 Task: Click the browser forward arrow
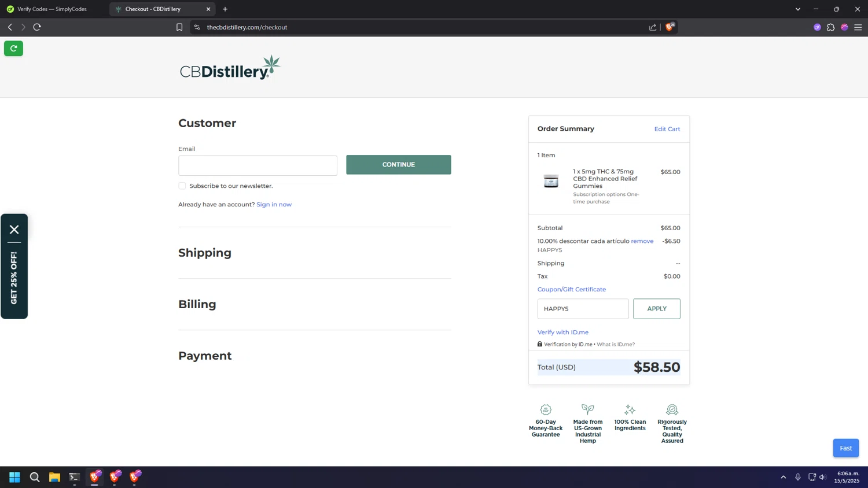click(x=23, y=27)
